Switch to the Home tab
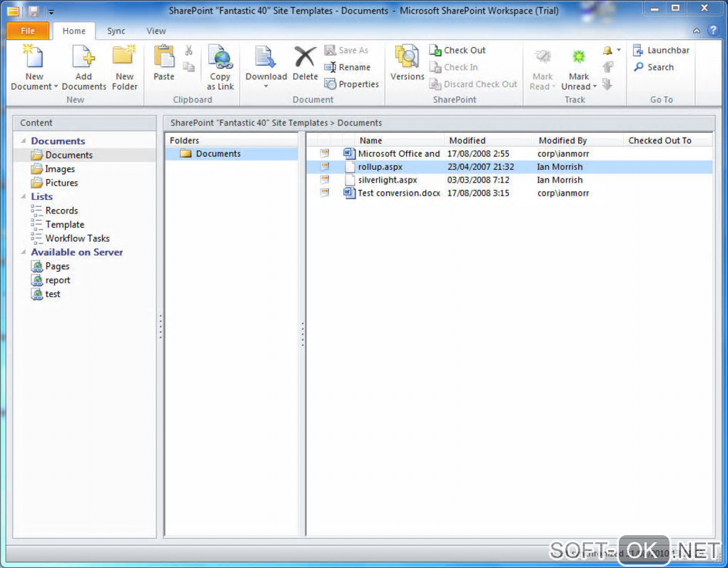728x568 pixels. click(x=74, y=31)
